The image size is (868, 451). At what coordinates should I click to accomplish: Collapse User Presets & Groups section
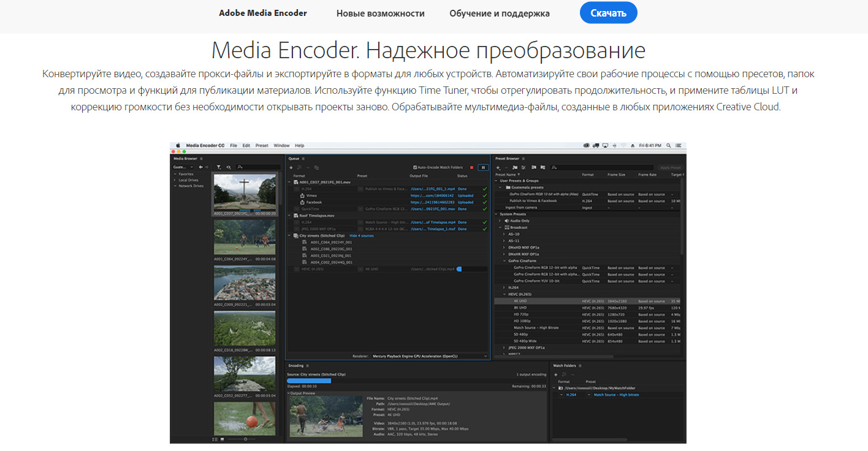[x=497, y=181]
